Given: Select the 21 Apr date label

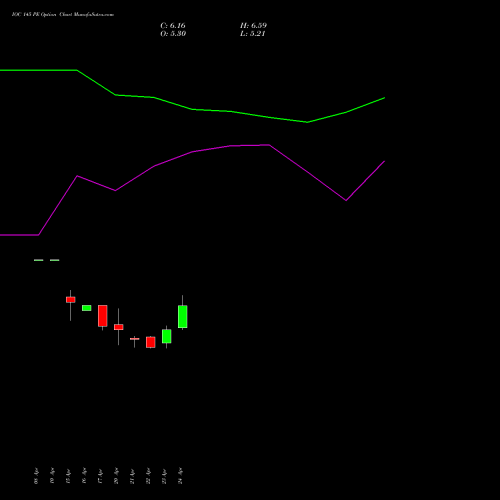Looking at the screenshot, I should [x=132, y=476].
